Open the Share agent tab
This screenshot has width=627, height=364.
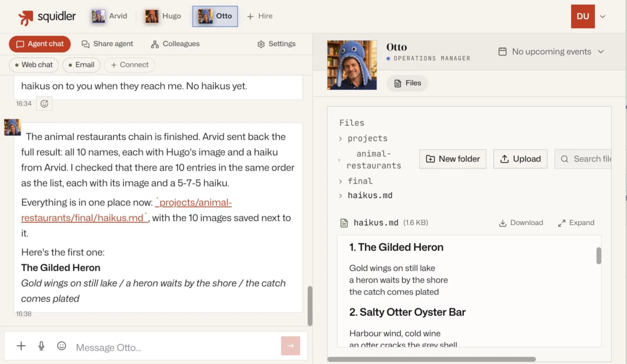pyautogui.click(x=107, y=44)
